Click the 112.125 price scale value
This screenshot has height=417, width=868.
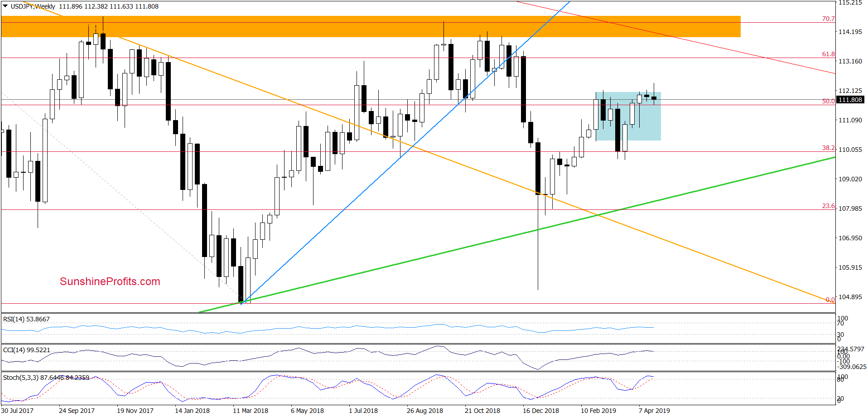coord(850,91)
